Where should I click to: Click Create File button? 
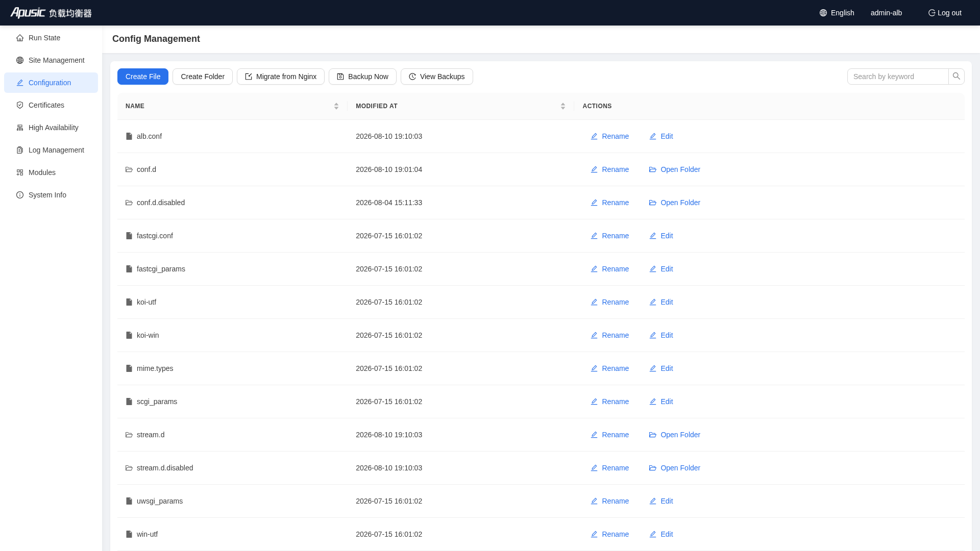pyautogui.click(x=143, y=77)
